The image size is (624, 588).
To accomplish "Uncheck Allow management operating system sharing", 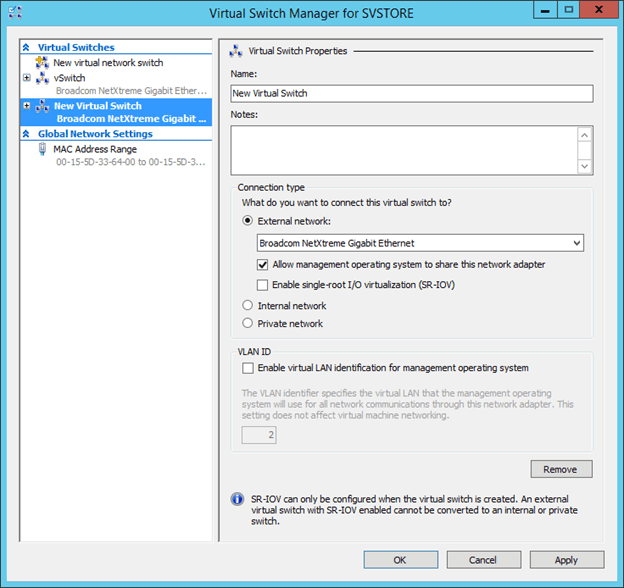I will pyautogui.click(x=263, y=265).
